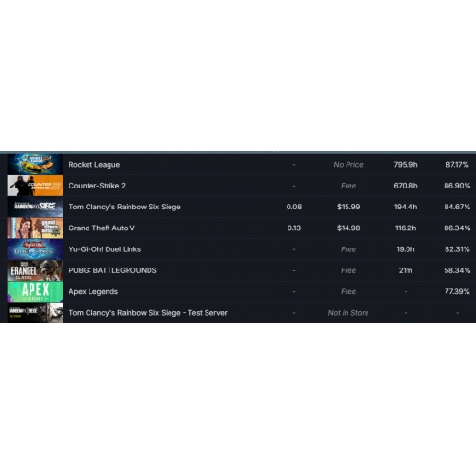This screenshot has width=476, height=476.
Task: Select the Yu-Gi-Oh! Duel Links thumbnail
Action: point(35,249)
